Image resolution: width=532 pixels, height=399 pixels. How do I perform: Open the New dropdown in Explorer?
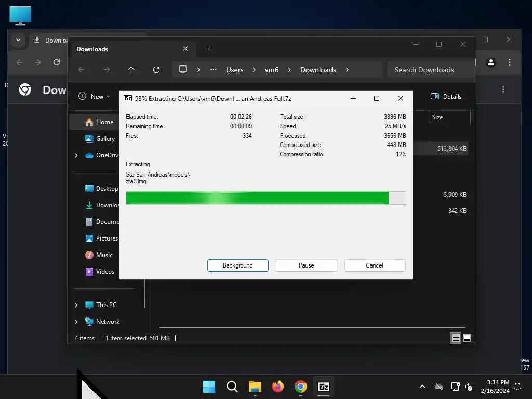click(95, 96)
